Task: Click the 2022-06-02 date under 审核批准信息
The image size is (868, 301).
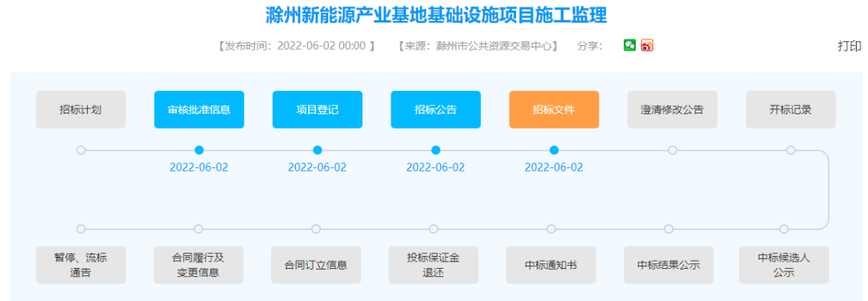Action: 199,167
